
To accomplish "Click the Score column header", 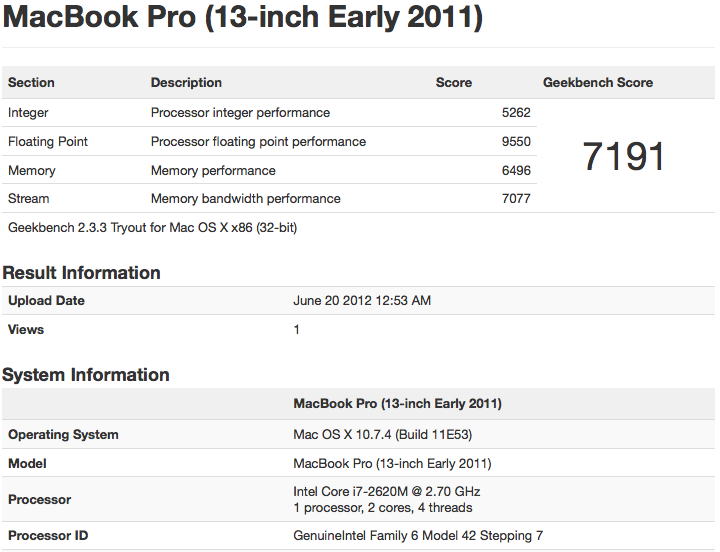I will [454, 83].
